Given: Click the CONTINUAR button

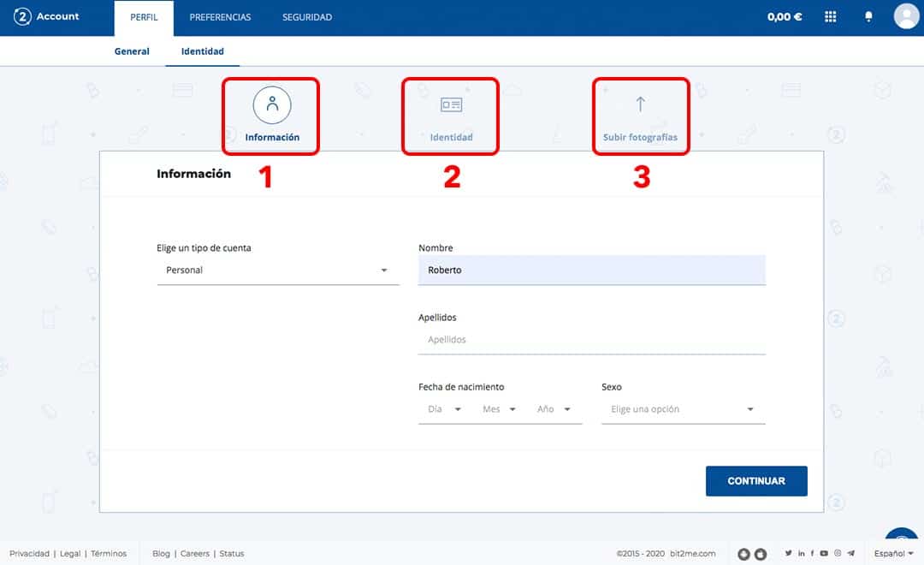Looking at the screenshot, I should (756, 481).
